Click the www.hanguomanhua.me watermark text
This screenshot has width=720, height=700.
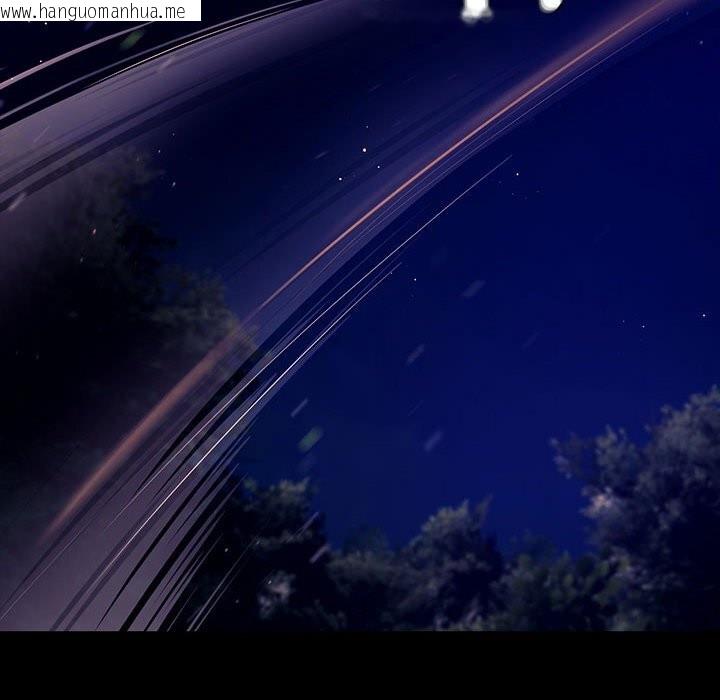pyautogui.click(x=95, y=11)
